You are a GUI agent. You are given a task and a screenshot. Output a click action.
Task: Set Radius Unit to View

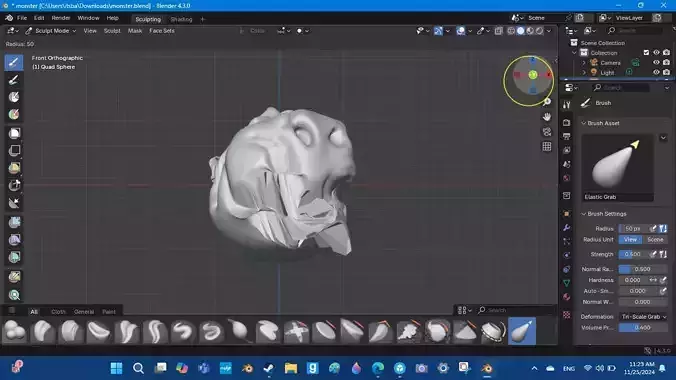[630, 239]
